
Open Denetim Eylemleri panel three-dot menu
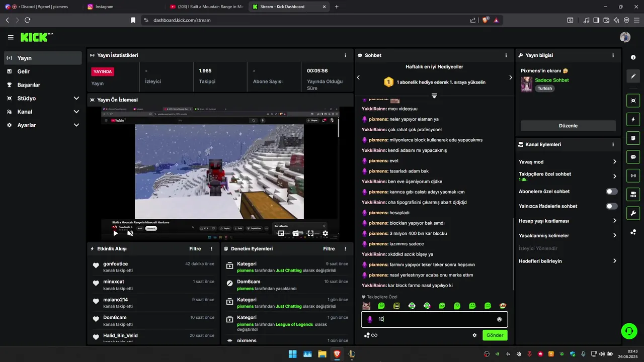345,249
